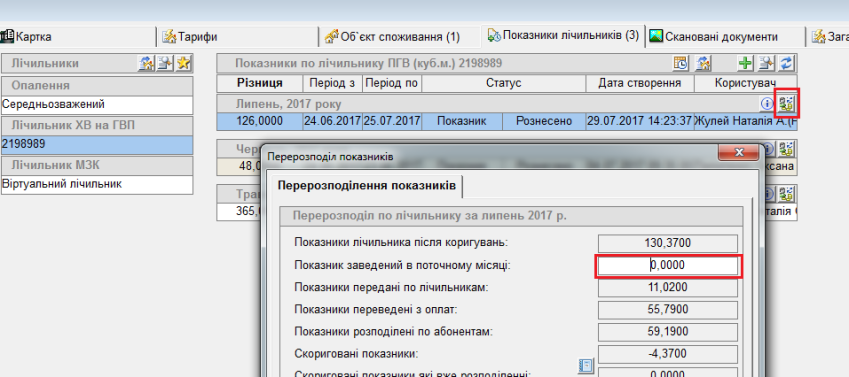Open redistribution icon for Липень, 2017 року
The height and width of the screenshot is (377, 849).
point(787,103)
